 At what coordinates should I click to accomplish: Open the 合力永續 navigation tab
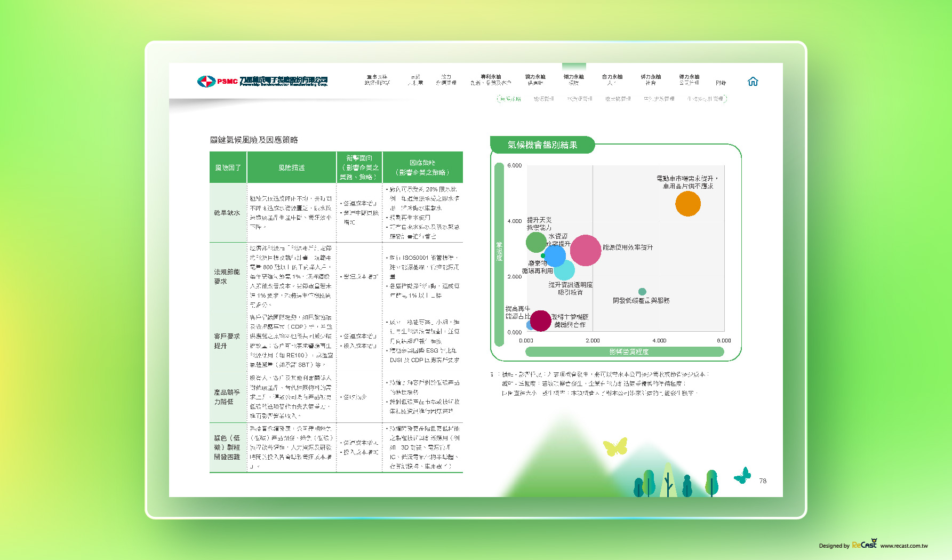(612, 79)
